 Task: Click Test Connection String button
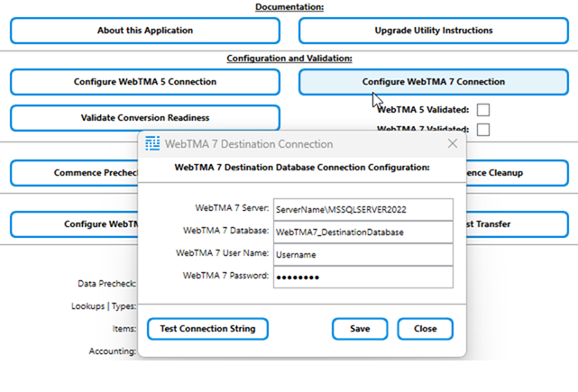coord(207,329)
